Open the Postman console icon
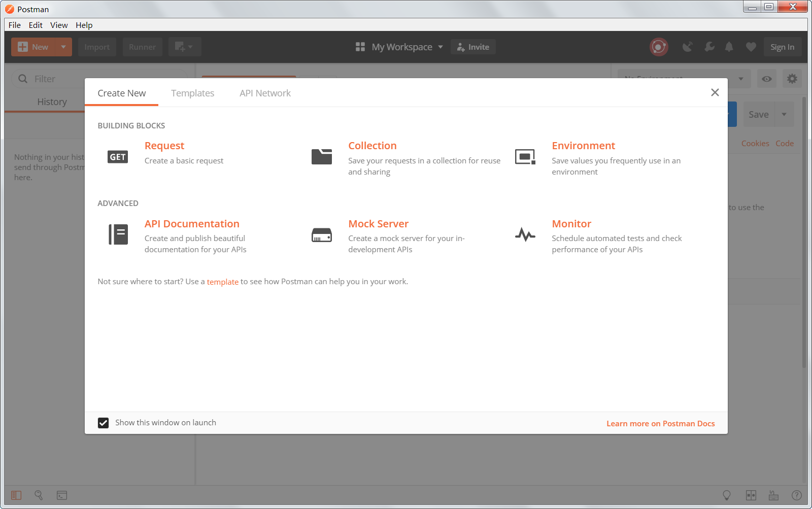 [62, 495]
